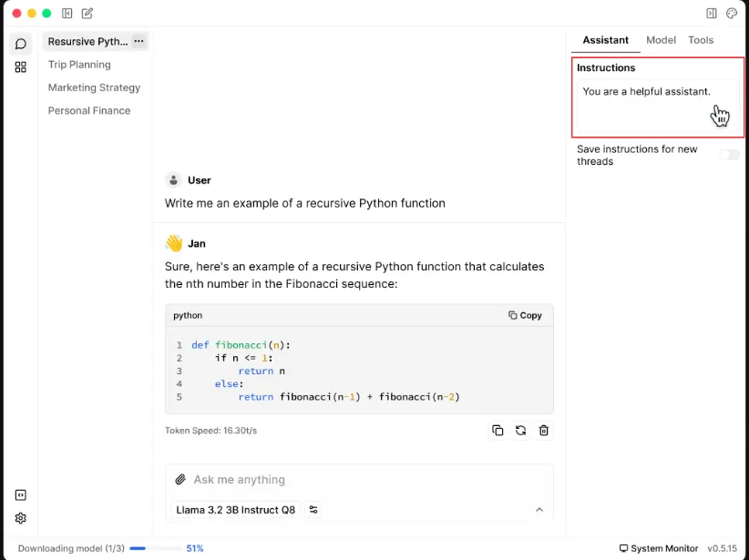The width and height of the screenshot is (749, 560).
Task: Click the attachment paperclip icon
Action: pyautogui.click(x=180, y=480)
